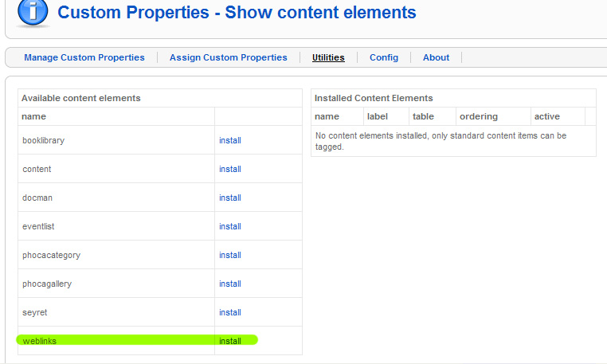Switch to Assign Custom Properties tab
This screenshot has width=607, height=364.
click(x=229, y=57)
